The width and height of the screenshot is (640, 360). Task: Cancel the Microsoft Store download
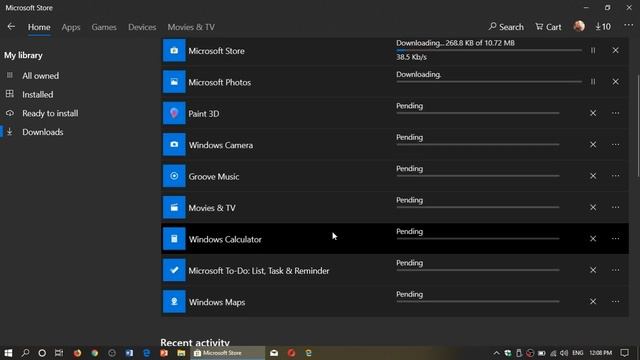[x=615, y=50]
